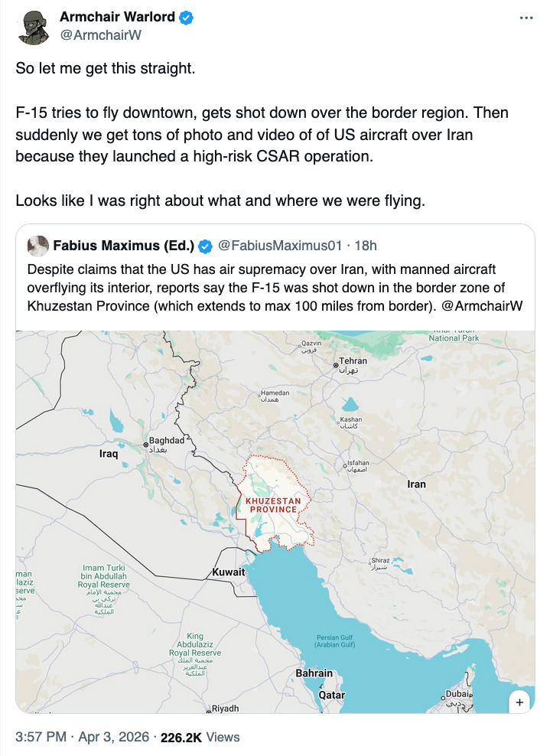550x756 pixels.
Task: Click the 226.2K Views count
Action: point(200,737)
